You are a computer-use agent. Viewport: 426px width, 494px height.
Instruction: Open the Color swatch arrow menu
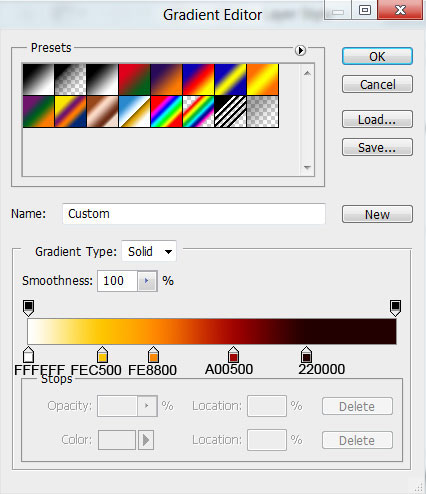[x=146, y=440]
